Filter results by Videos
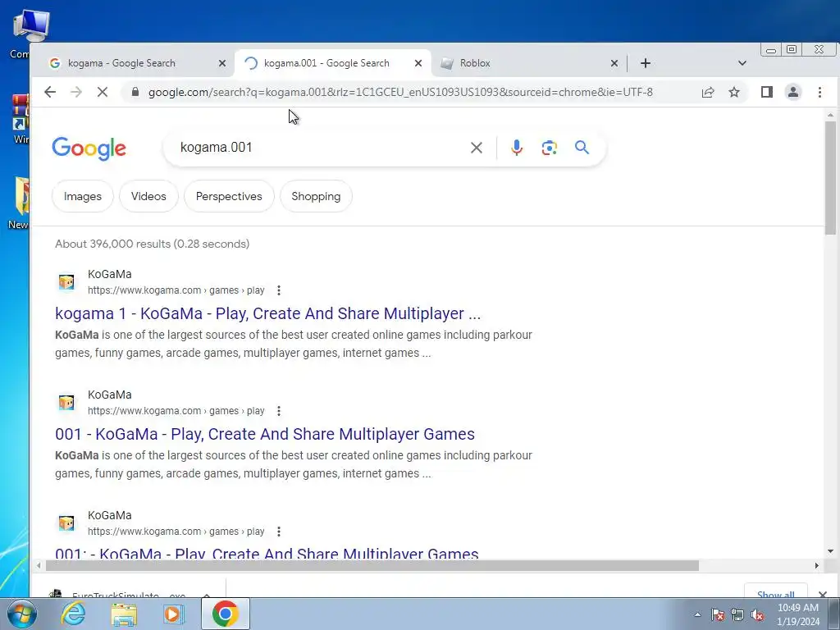Image resolution: width=840 pixels, height=630 pixels. coord(148,196)
